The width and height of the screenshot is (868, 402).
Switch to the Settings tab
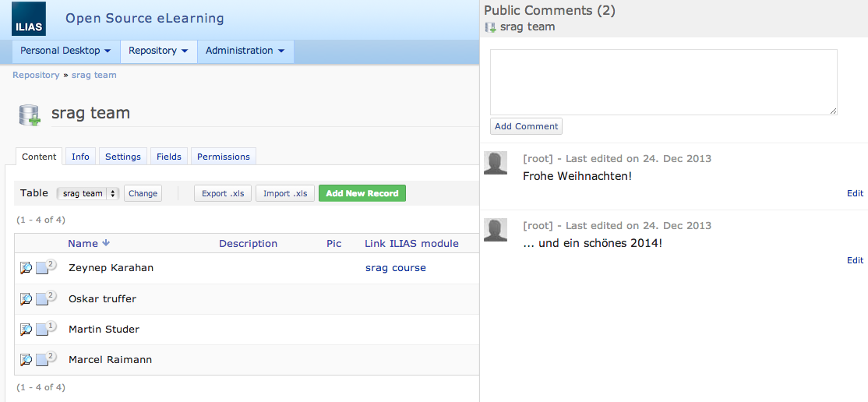click(x=123, y=157)
